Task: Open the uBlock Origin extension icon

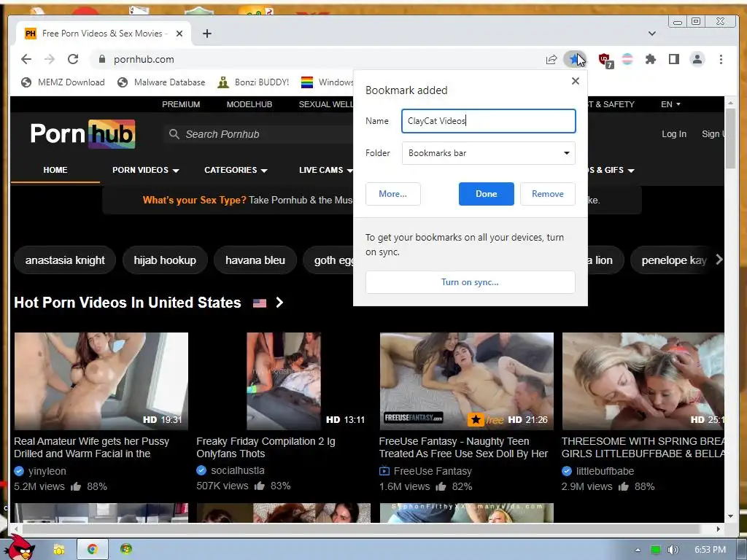Action: tap(605, 60)
